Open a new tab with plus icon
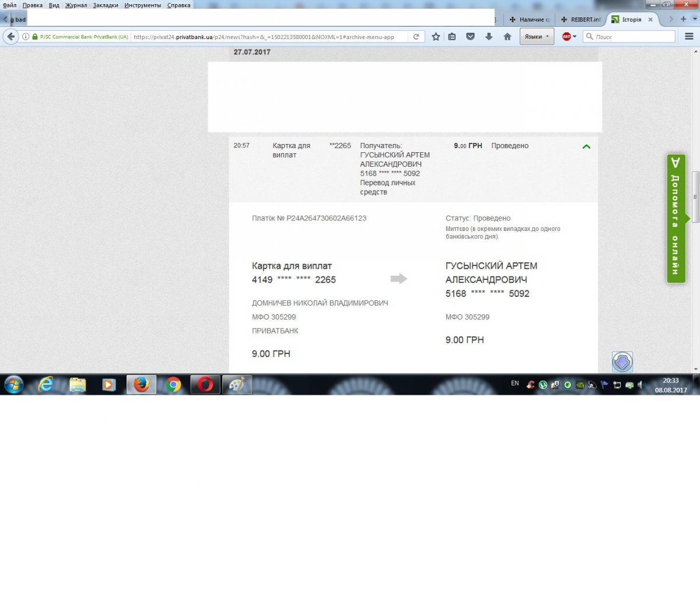 point(683,19)
